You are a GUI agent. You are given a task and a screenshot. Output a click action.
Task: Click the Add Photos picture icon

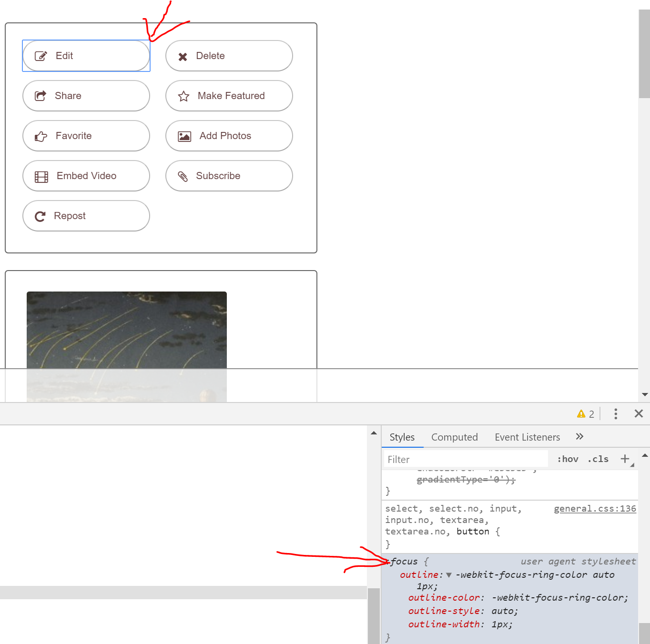pos(184,136)
